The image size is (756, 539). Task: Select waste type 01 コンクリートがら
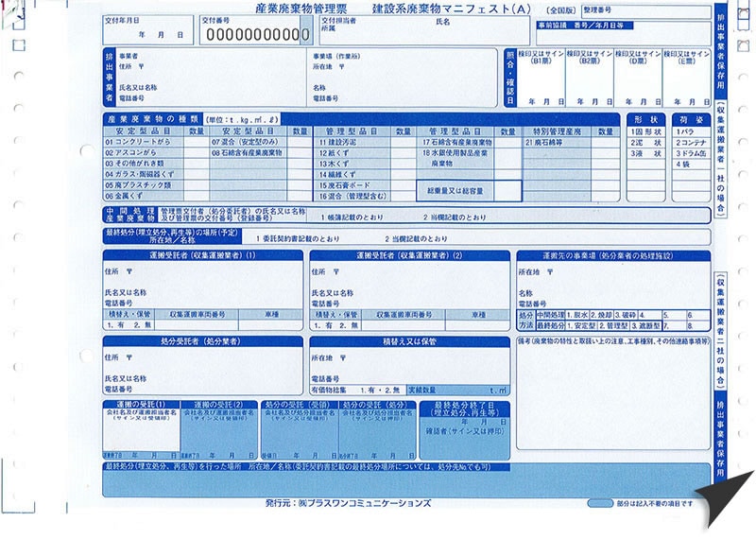click(x=142, y=142)
